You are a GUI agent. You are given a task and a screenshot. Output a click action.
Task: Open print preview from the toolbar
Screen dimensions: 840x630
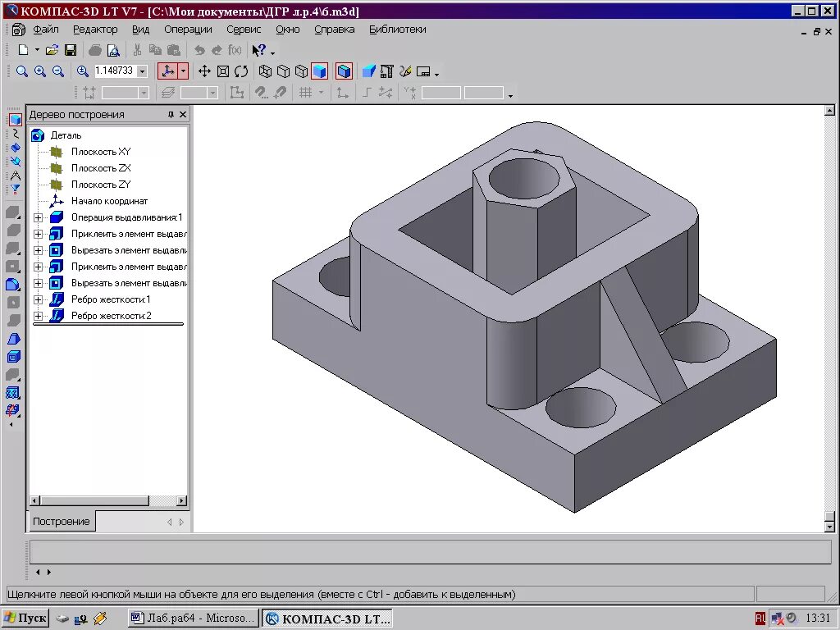tap(113, 50)
